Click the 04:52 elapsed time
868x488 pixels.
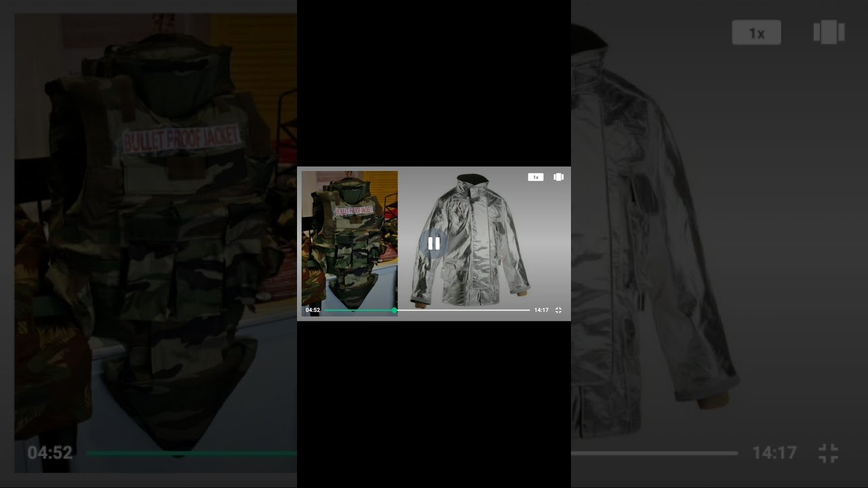313,310
